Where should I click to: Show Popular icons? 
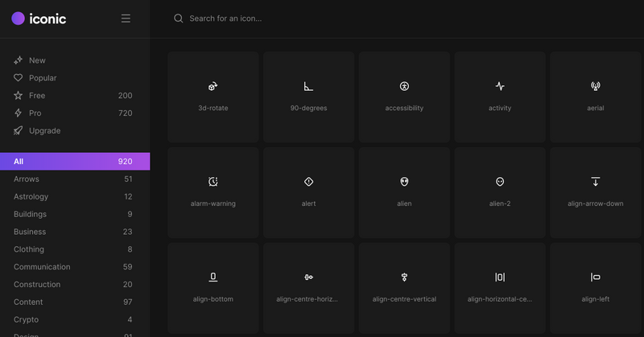tap(75, 78)
